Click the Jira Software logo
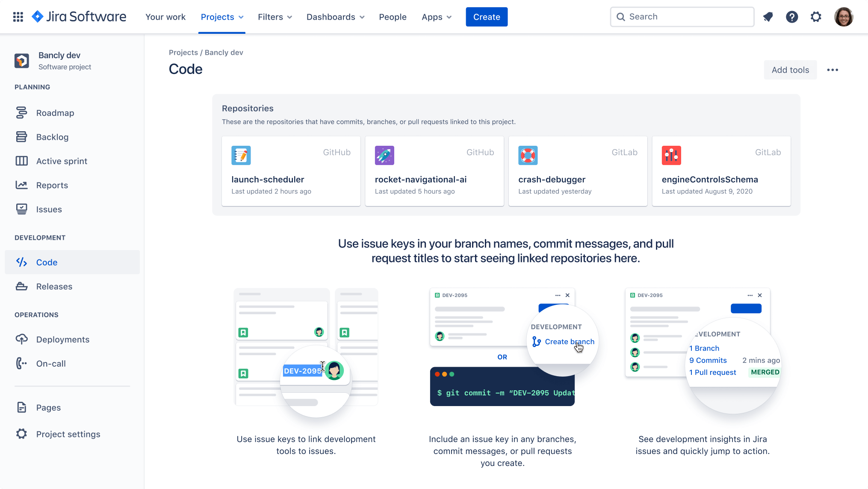The image size is (868, 489). click(x=79, y=17)
